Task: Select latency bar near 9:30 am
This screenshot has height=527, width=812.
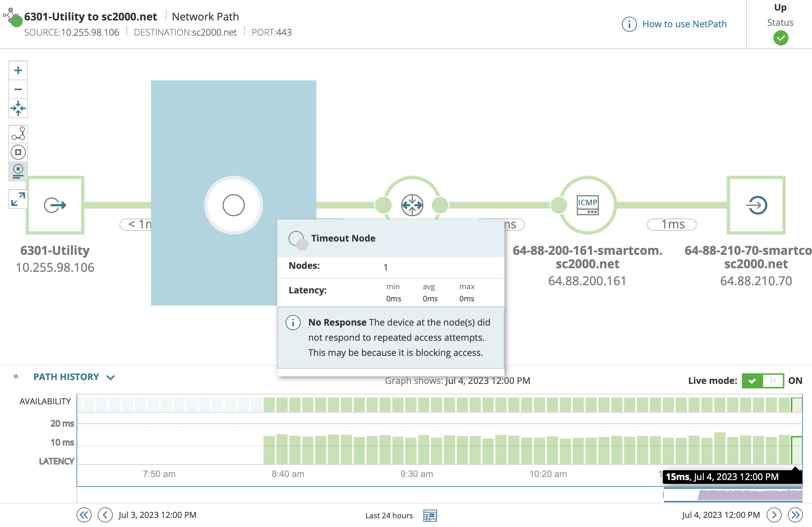Action: (411, 451)
